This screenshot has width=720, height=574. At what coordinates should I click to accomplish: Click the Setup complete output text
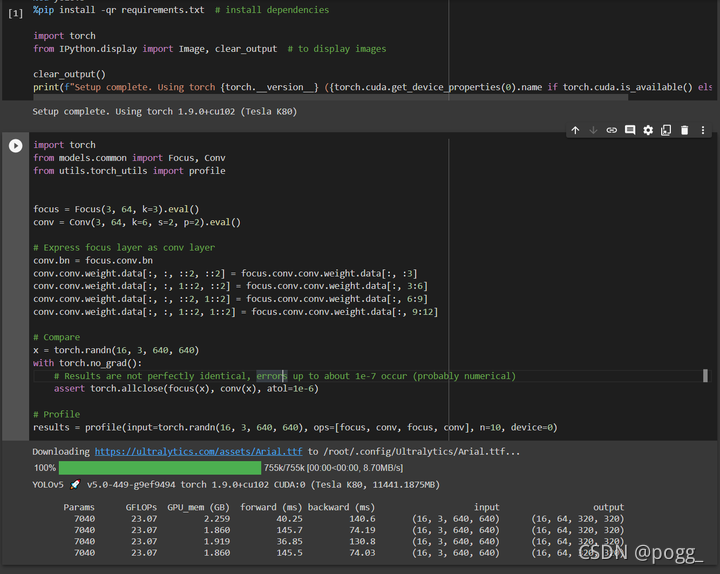pos(164,112)
